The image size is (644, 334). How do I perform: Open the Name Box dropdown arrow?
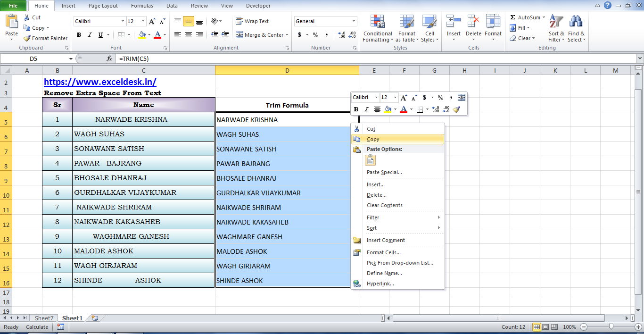tap(71, 59)
